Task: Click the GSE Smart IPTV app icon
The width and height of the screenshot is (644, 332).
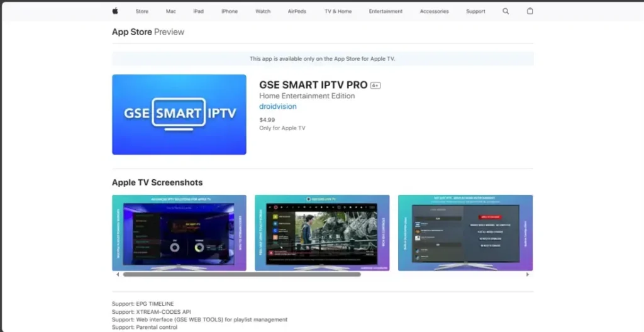Action: point(179,114)
